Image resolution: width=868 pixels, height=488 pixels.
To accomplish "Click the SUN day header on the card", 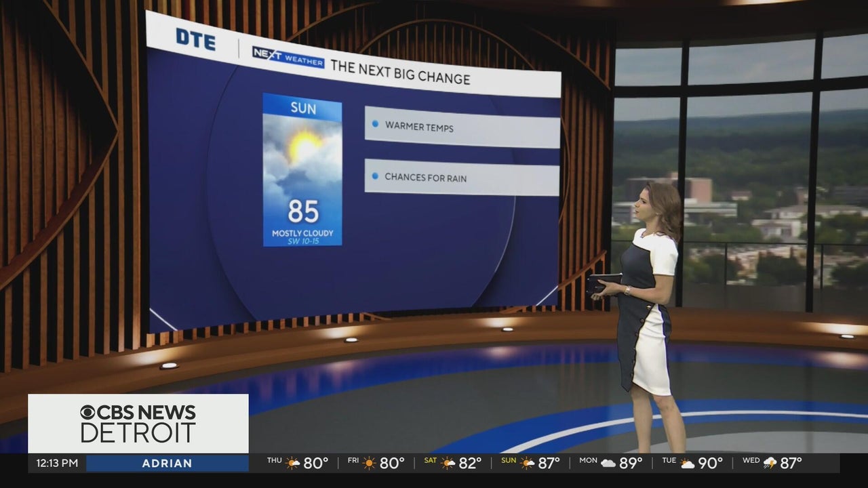I will coord(303,108).
